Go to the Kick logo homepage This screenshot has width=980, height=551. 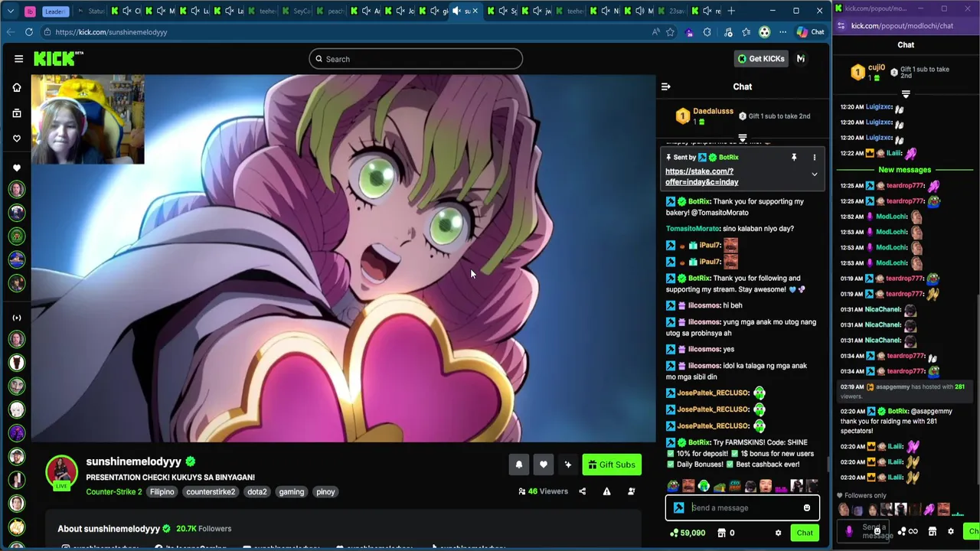[x=57, y=59]
